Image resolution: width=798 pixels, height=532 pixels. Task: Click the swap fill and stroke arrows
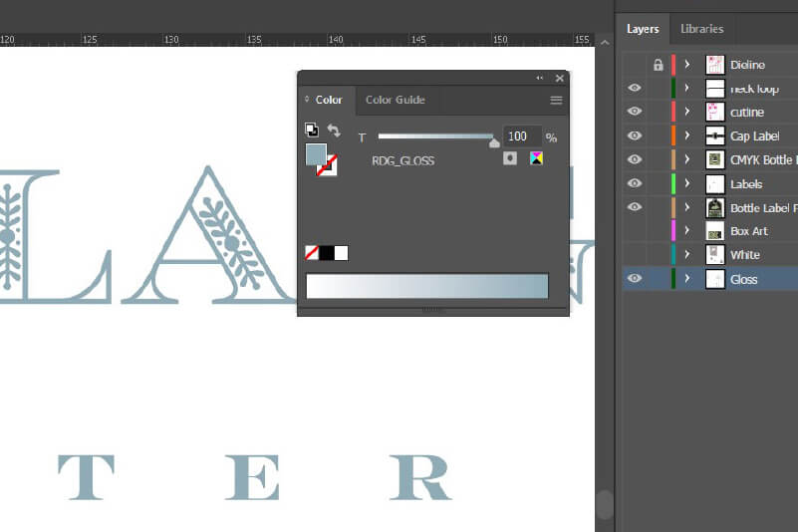pos(334,131)
